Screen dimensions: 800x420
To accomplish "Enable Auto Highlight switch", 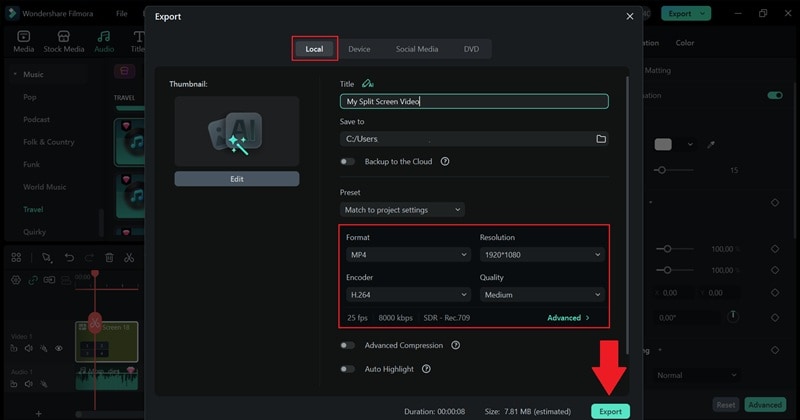I will point(347,369).
